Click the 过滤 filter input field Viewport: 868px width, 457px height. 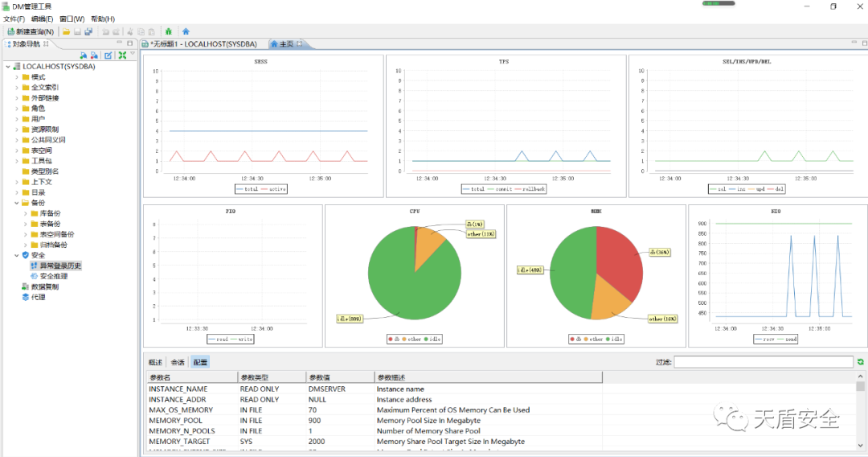click(763, 362)
